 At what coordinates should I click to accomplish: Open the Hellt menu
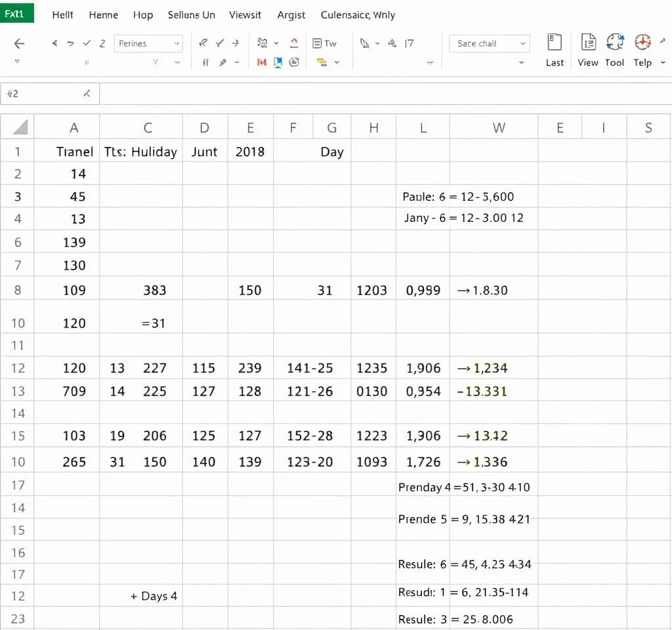pyautogui.click(x=62, y=14)
